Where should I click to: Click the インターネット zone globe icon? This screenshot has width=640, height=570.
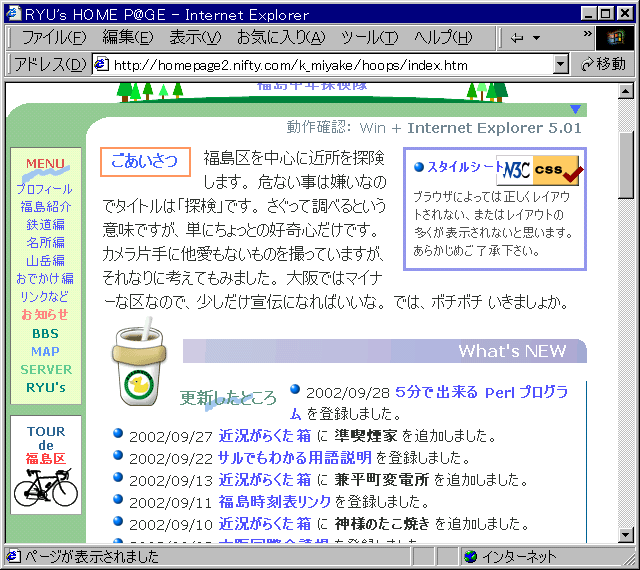(470, 556)
